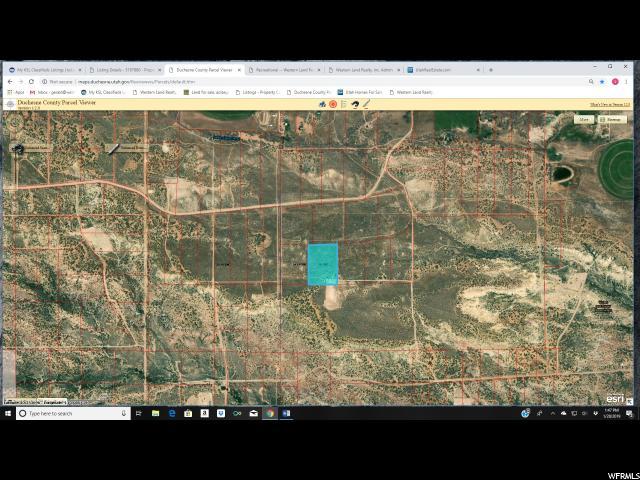Click the browser forward arrow

[21, 82]
